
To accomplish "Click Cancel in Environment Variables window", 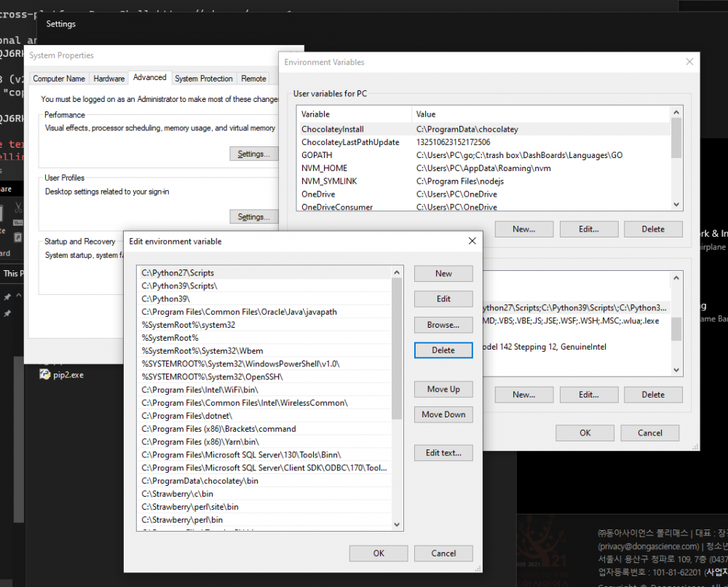I will (650, 433).
